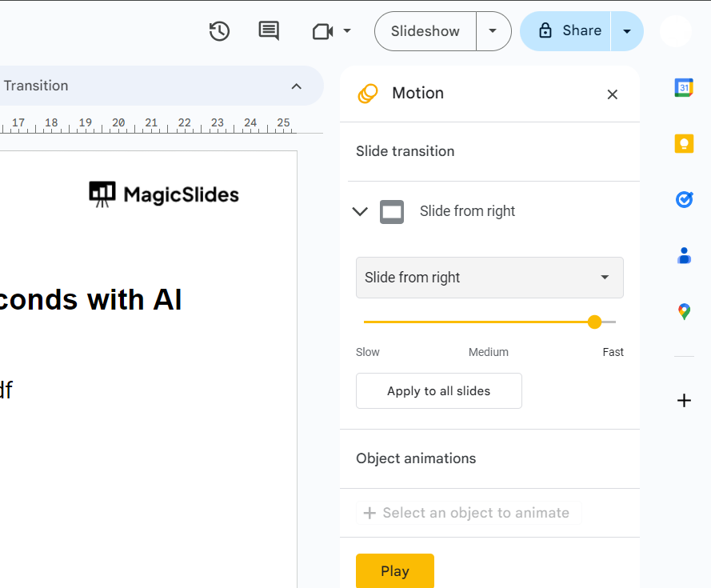
Task: Click the camera record icon
Action: pyautogui.click(x=322, y=31)
